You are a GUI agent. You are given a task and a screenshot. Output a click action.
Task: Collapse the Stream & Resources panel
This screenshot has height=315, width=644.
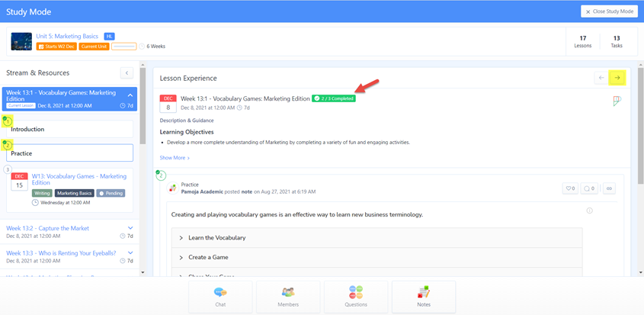(x=127, y=72)
